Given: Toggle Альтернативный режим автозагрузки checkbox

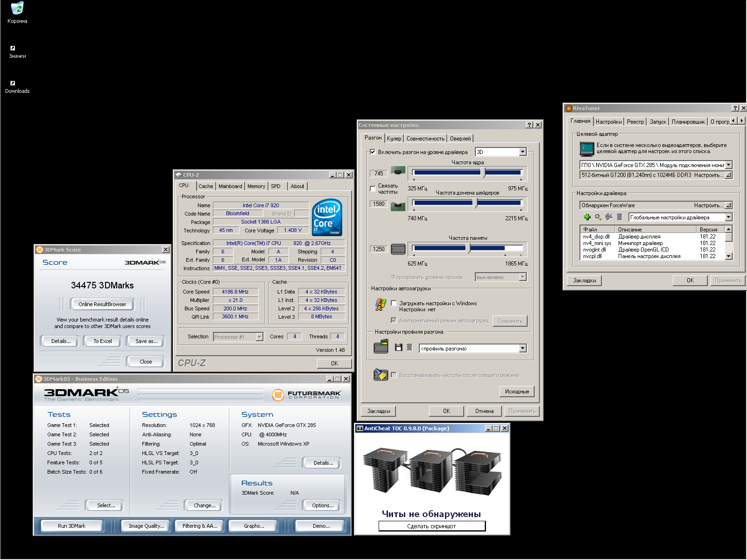Looking at the screenshot, I should coord(394,320).
